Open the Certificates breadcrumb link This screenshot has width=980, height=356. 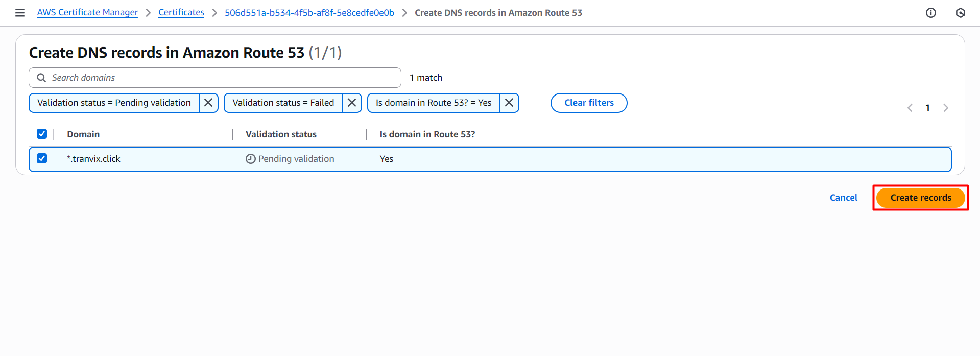pos(181,13)
